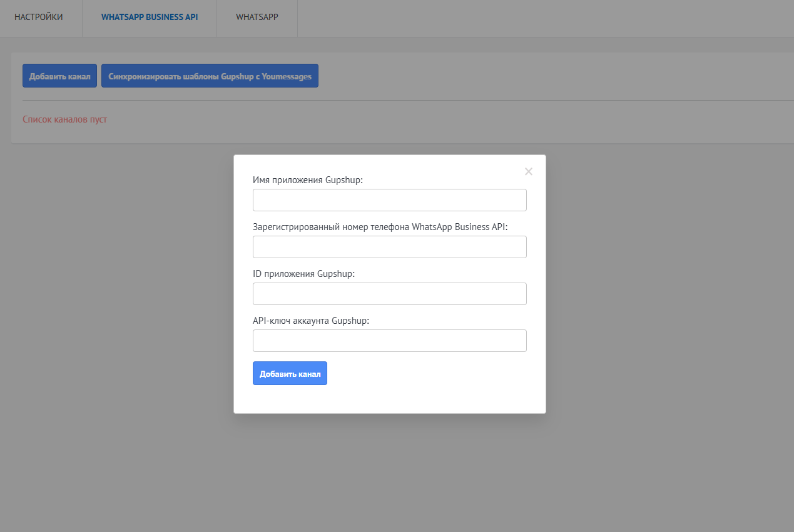Close the Gupshup channel dialog with X

(529, 171)
